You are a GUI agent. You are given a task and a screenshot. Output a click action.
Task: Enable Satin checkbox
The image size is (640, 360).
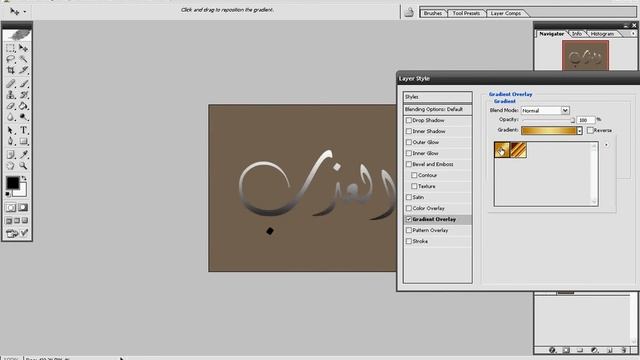[409, 198]
